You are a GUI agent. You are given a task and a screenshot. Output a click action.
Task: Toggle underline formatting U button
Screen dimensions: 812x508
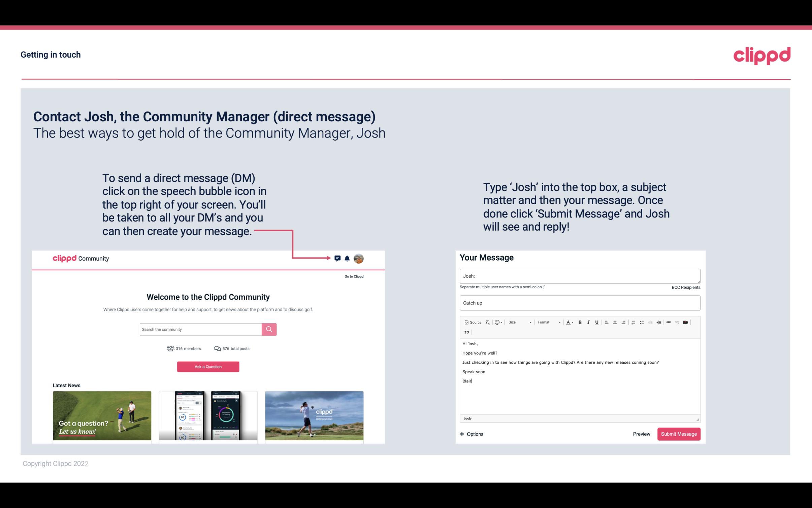pos(596,322)
